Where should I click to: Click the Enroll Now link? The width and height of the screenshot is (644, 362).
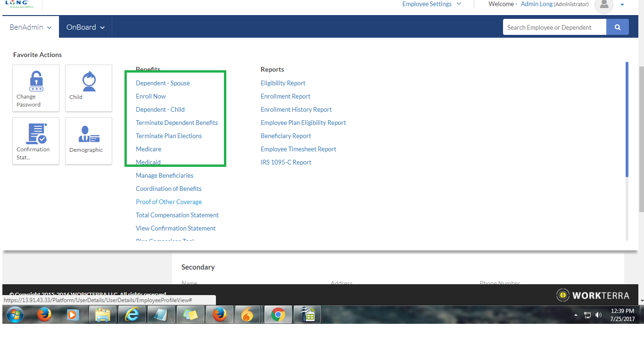pos(151,96)
